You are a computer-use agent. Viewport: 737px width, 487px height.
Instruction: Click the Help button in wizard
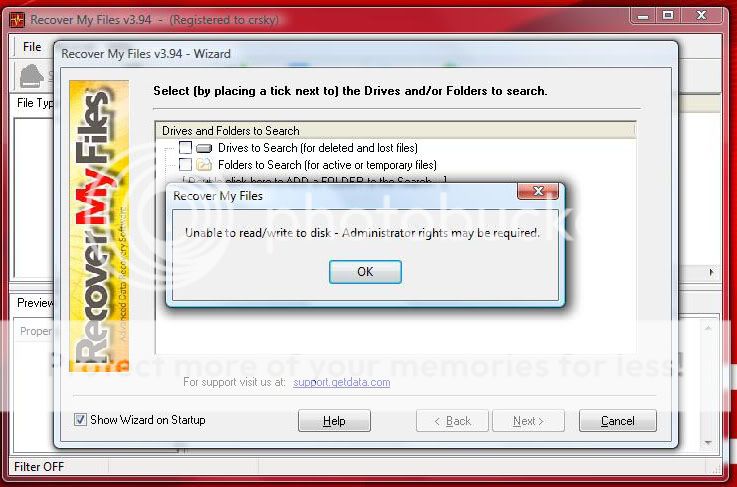point(334,421)
